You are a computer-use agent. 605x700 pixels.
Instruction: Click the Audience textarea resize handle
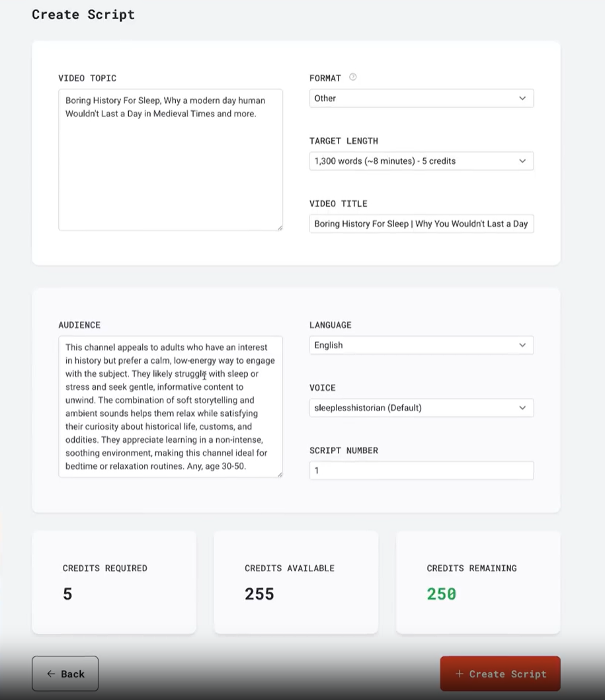[280, 475]
